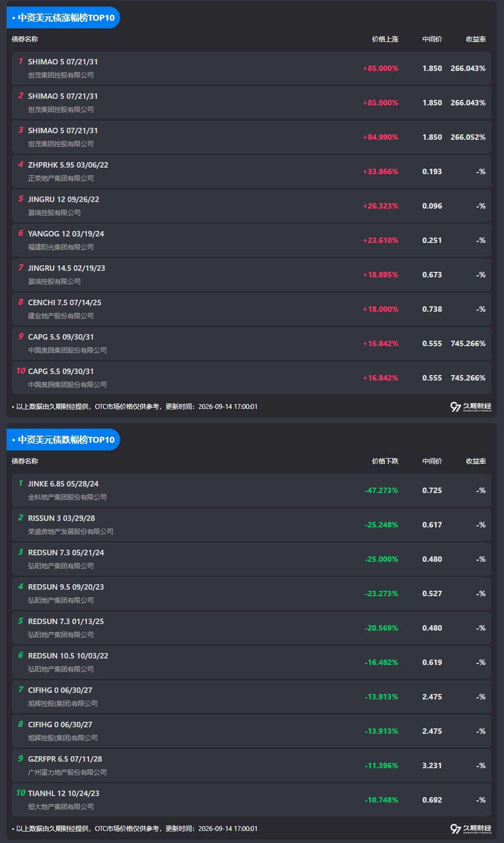This screenshot has width=504, height=843.
Task: Open the CENCHI 7.5 07/14/25 bond row
Action: point(252,309)
